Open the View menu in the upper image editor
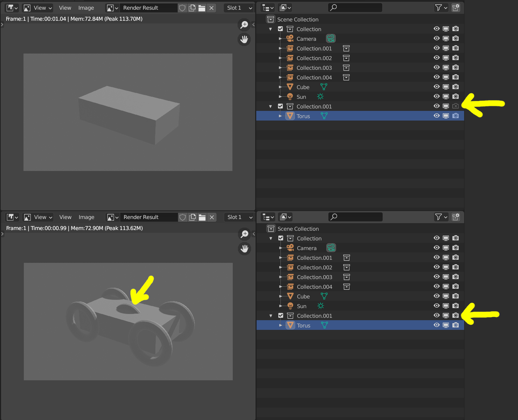Viewport: 518px width, 420px height. tap(65, 8)
